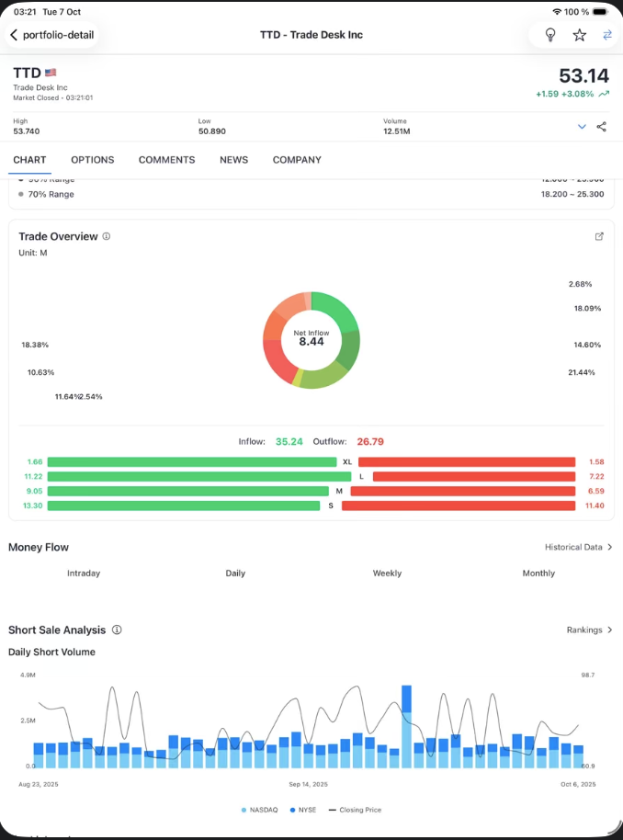Open Short Sale Analysis info icon

(x=117, y=630)
